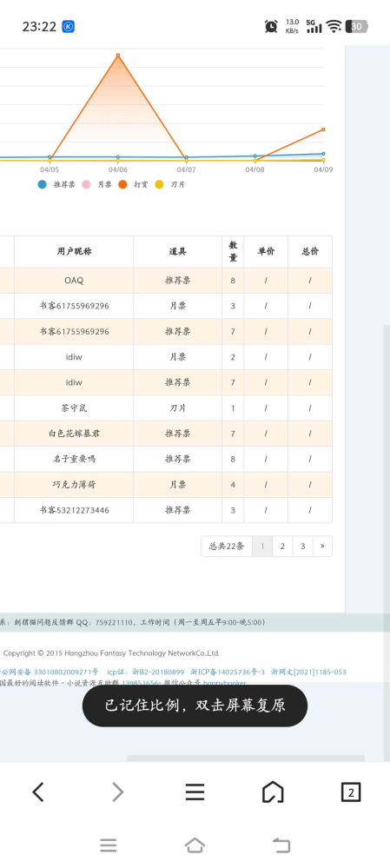Click the 总共22条 pagination label
The width and height of the screenshot is (390, 868).
tap(226, 547)
